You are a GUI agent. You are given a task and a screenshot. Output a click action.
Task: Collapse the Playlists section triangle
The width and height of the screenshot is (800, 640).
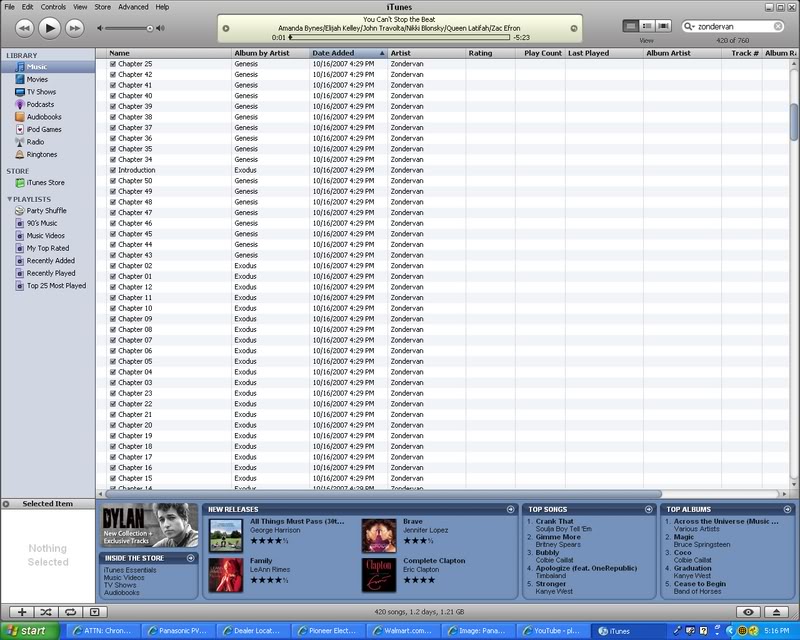(x=9, y=199)
